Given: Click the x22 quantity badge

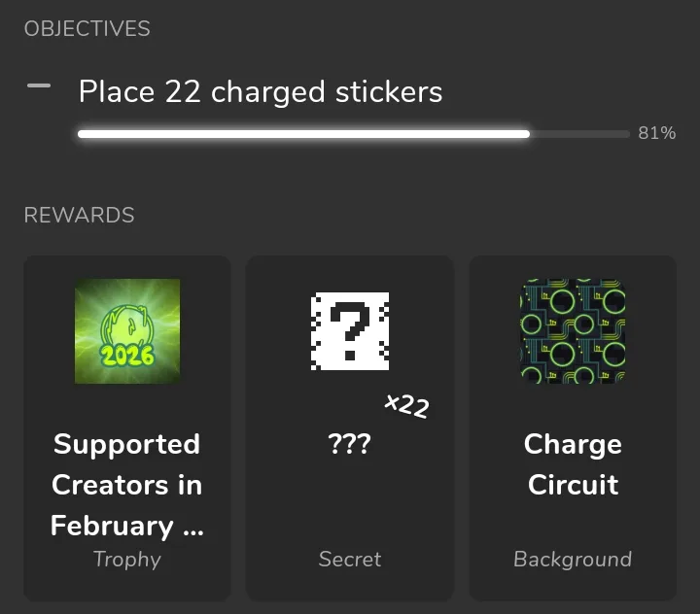Looking at the screenshot, I should (406, 405).
